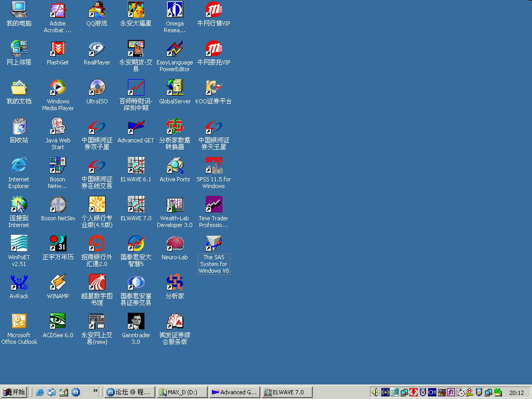Click the 中国银河证券天王星 icon
532x399 pixels.
[x=214, y=127]
